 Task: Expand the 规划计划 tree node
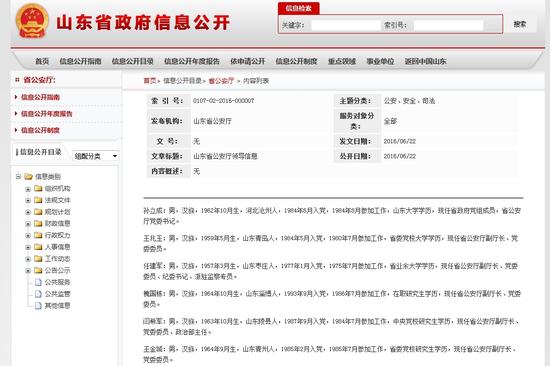(x=28, y=212)
